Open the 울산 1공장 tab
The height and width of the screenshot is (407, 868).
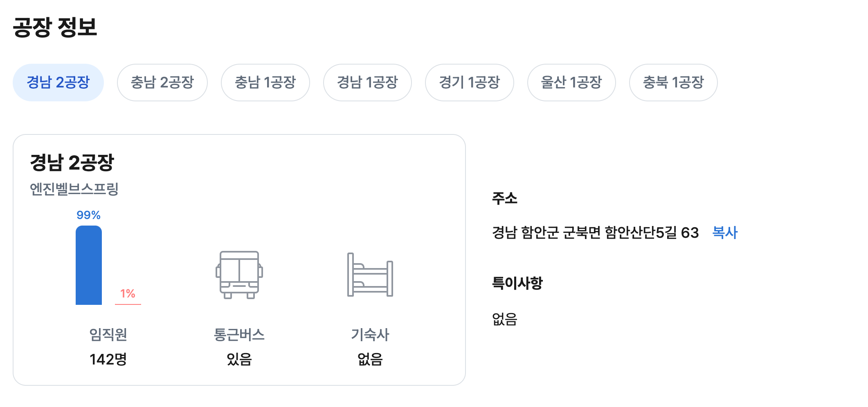(571, 83)
